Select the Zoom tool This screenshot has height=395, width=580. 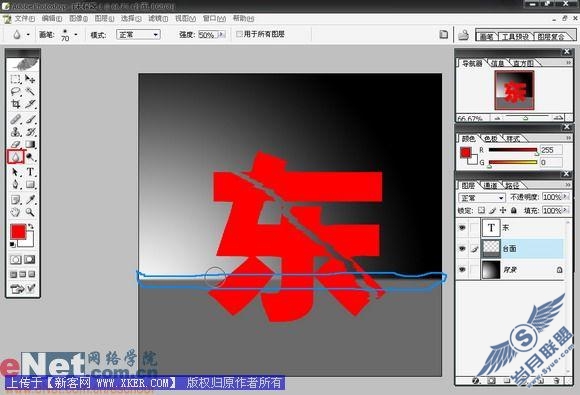point(30,212)
